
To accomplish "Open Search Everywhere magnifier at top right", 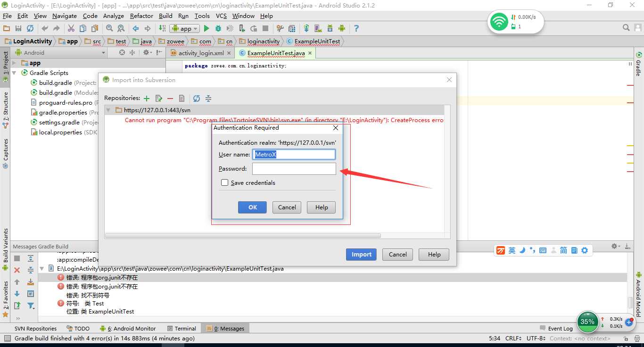I will click(x=626, y=28).
